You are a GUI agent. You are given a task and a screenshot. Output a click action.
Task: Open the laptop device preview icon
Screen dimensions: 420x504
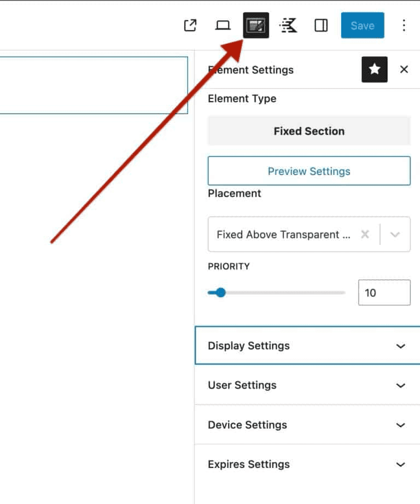223,26
